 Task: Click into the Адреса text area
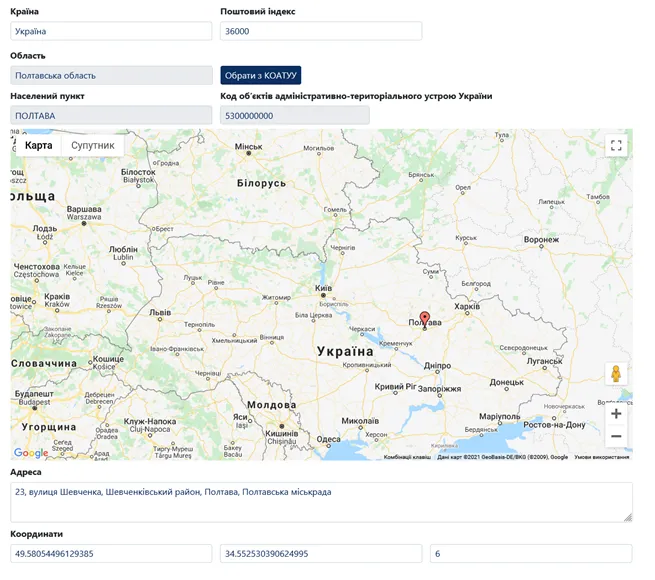point(321,501)
